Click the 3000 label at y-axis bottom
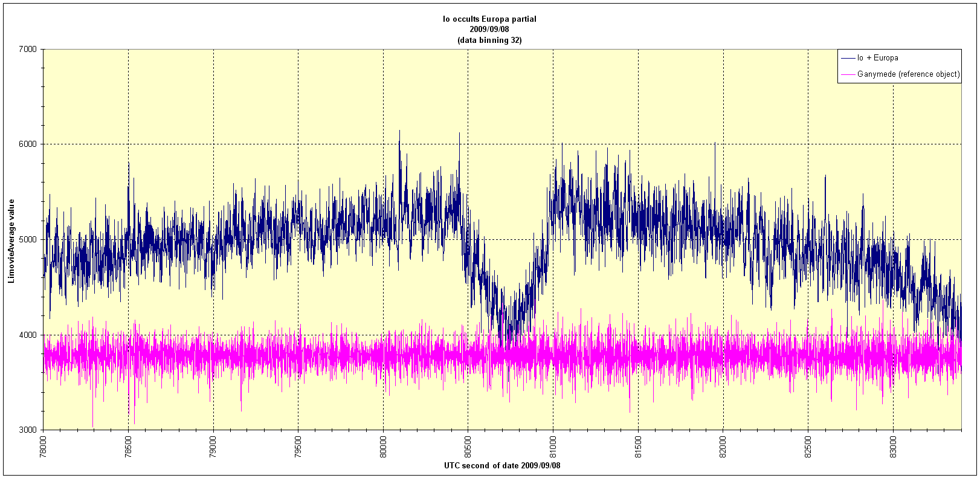 [x=28, y=430]
